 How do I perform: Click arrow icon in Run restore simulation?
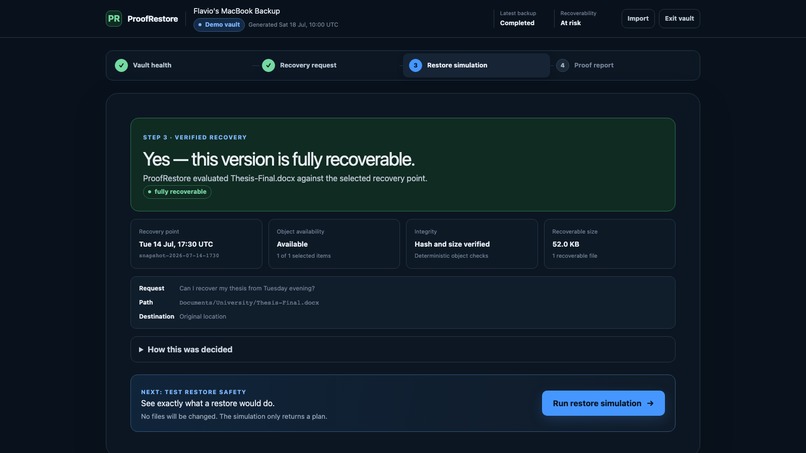(650, 404)
